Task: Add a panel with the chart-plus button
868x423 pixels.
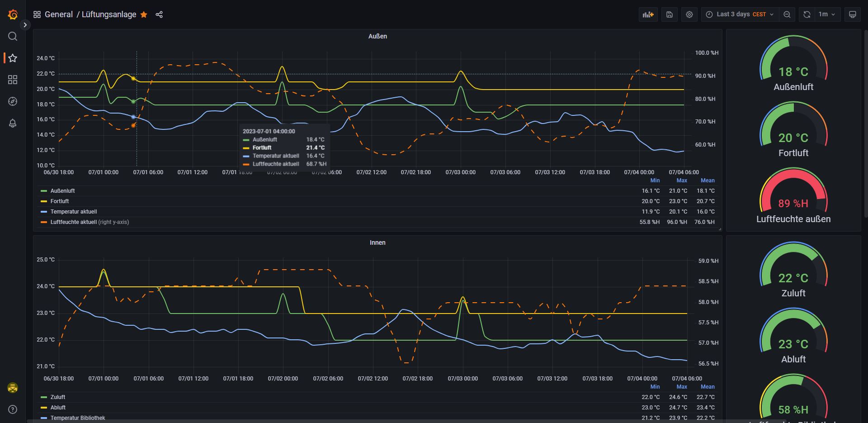Action: [648, 14]
